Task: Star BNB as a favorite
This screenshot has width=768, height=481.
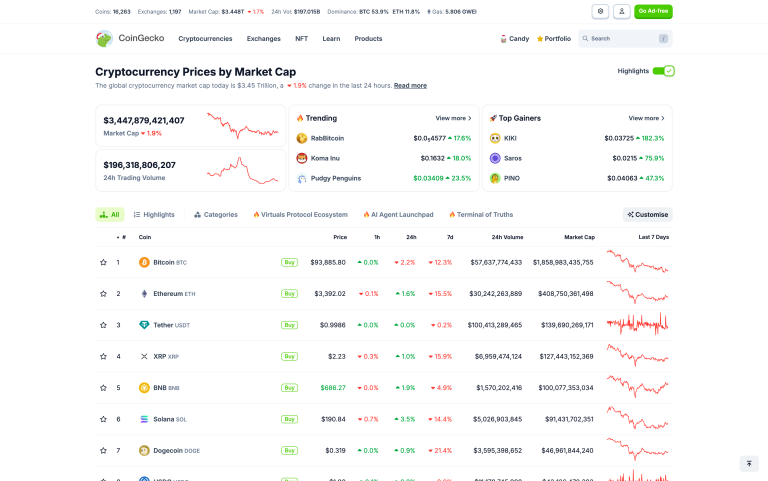Action: click(x=103, y=388)
